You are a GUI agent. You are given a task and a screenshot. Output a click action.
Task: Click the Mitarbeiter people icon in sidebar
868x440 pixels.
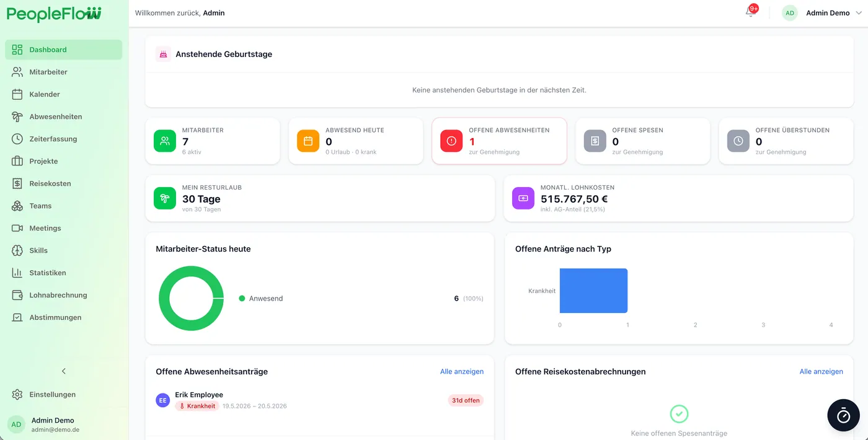tap(17, 72)
